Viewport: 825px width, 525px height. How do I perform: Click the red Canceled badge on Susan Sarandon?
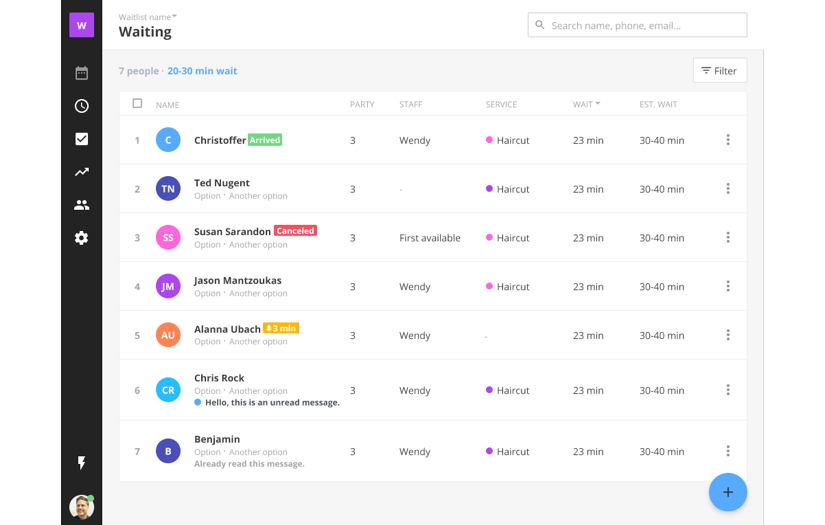295,230
